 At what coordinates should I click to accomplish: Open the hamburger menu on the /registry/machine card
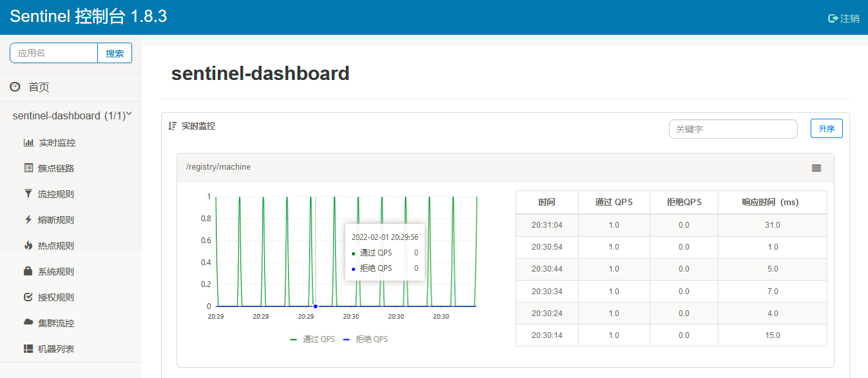pos(816,168)
